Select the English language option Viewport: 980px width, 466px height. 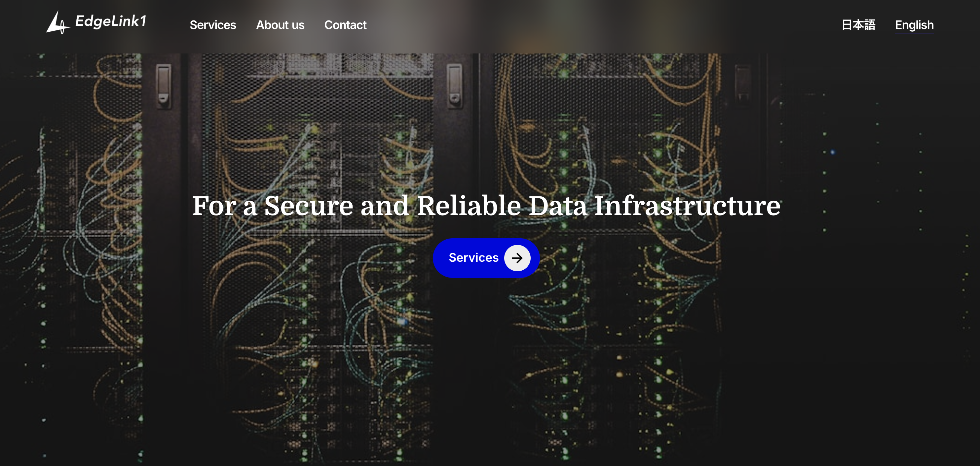coord(914,25)
